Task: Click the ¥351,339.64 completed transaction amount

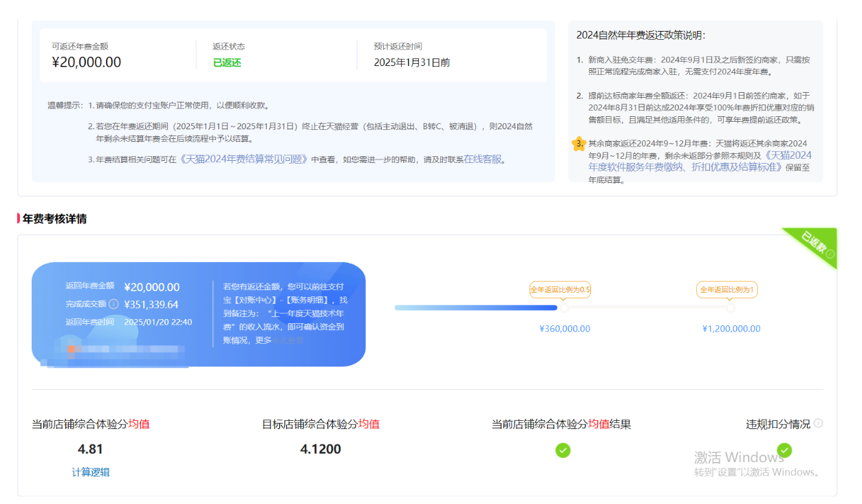Action: click(x=151, y=305)
